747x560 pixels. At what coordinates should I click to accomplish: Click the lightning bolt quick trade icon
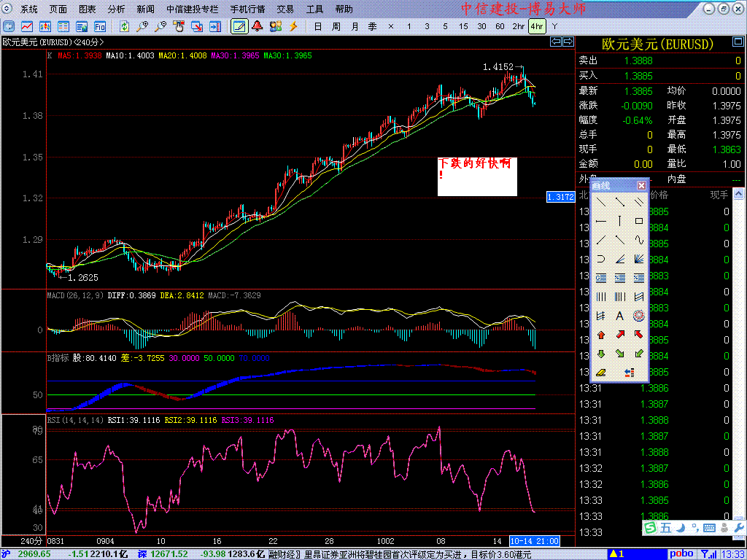click(x=293, y=26)
